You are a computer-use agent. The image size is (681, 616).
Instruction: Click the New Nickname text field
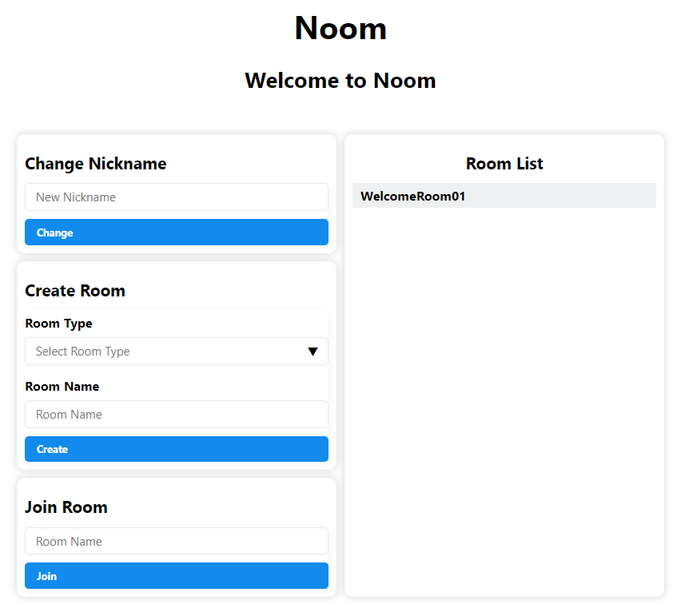tap(176, 197)
